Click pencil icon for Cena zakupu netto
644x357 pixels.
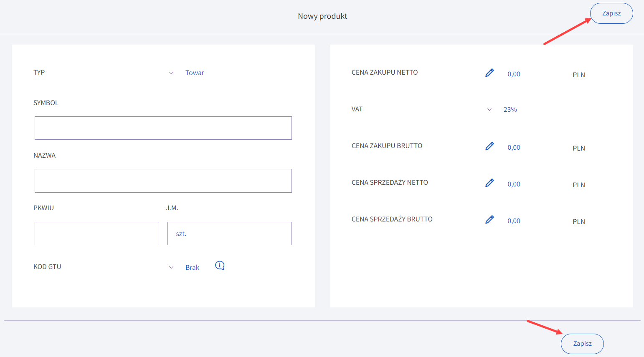(x=489, y=73)
